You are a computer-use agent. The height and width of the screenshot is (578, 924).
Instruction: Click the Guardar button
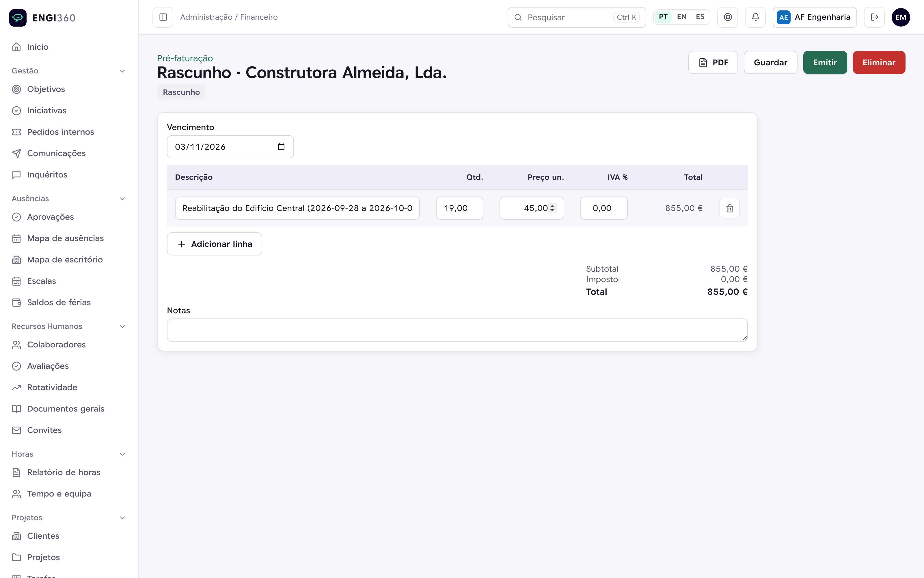click(770, 62)
